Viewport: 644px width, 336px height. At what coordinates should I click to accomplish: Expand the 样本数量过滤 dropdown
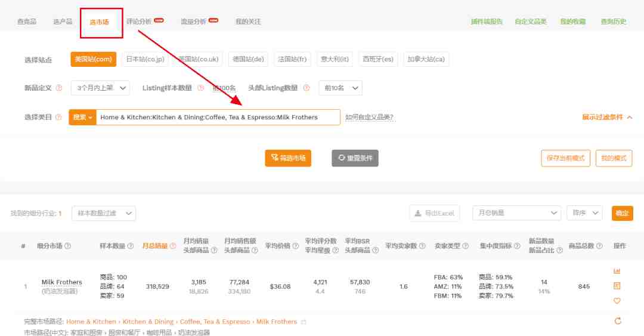(x=104, y=214)
